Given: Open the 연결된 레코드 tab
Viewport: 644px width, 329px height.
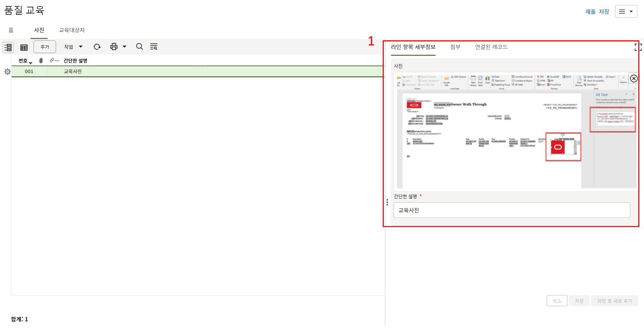Looking at the screenshot, I should [491, 47].
